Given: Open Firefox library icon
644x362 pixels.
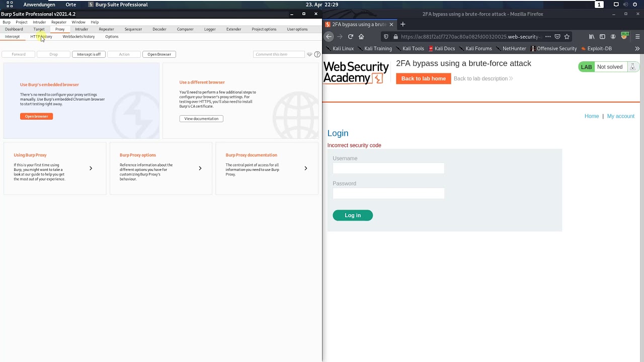Looking at the screenshot, I should 592,36.
